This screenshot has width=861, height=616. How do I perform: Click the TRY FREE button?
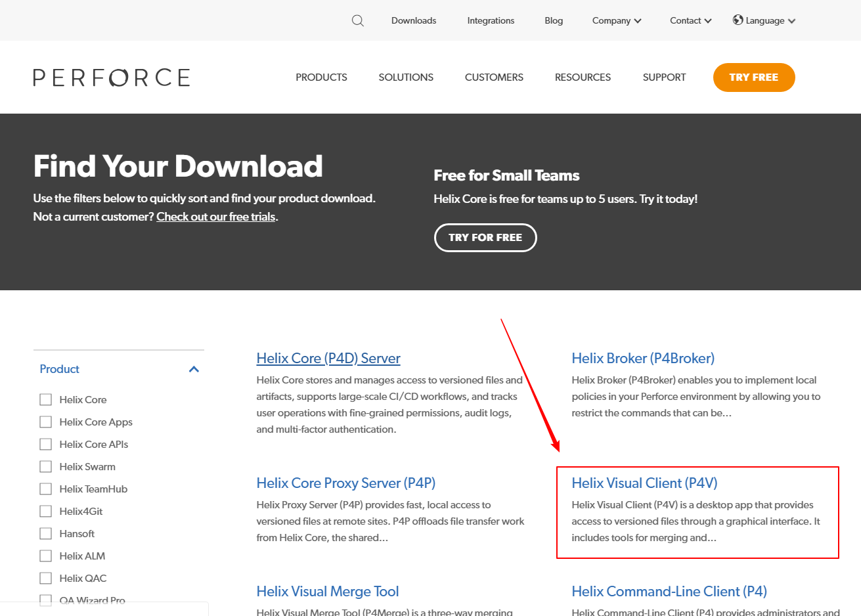[x=753, y=77]
